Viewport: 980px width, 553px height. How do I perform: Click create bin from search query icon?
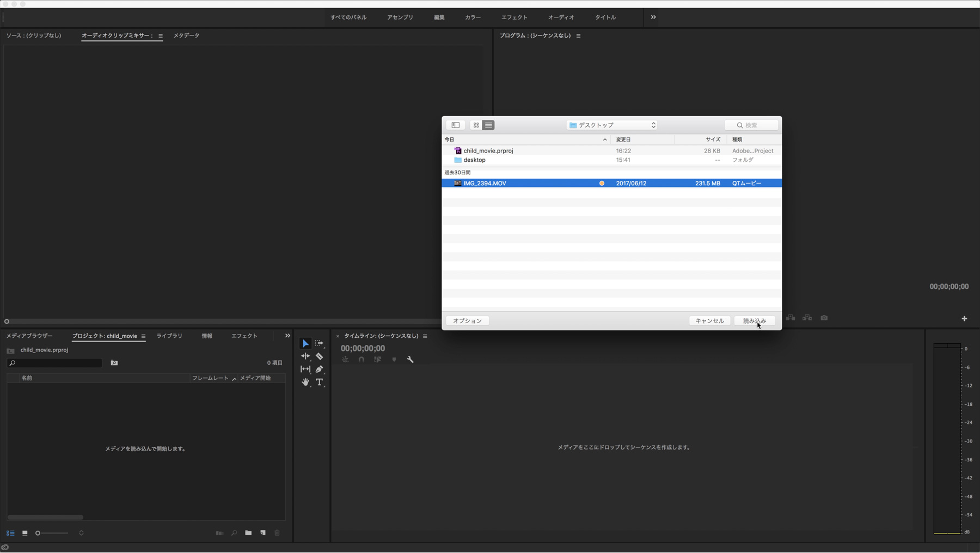(x=114, y=363)
